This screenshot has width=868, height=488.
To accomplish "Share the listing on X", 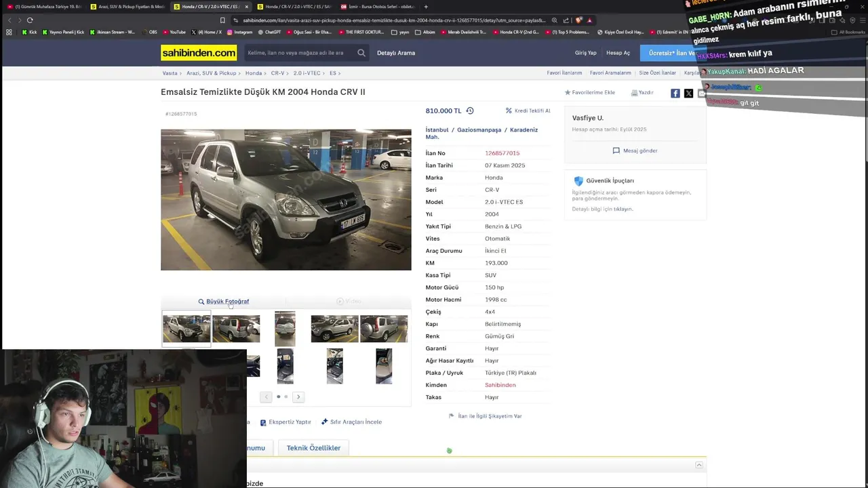I will pos(688,93).
